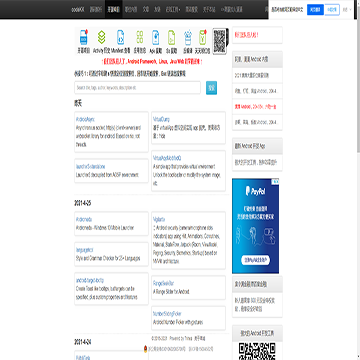Click the blue trash-bin style tool icon
360x360 pixels.
pyautogui.click(x=188, y=38)
